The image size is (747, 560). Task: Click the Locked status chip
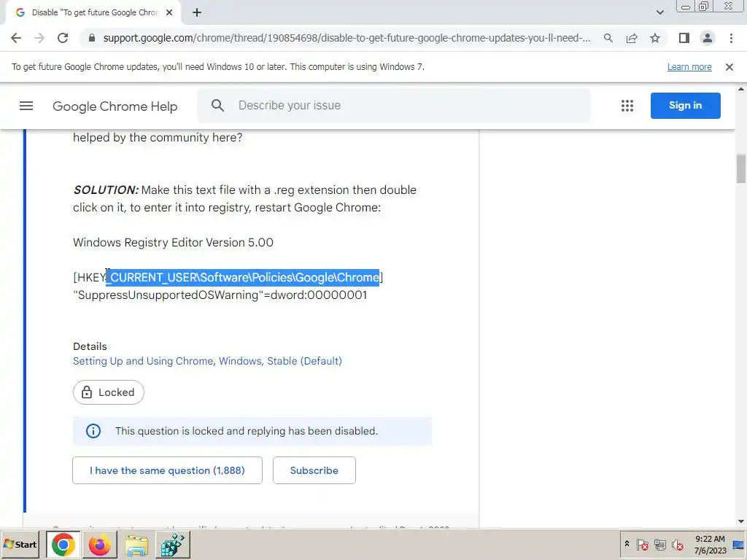[x=109, y=392]
